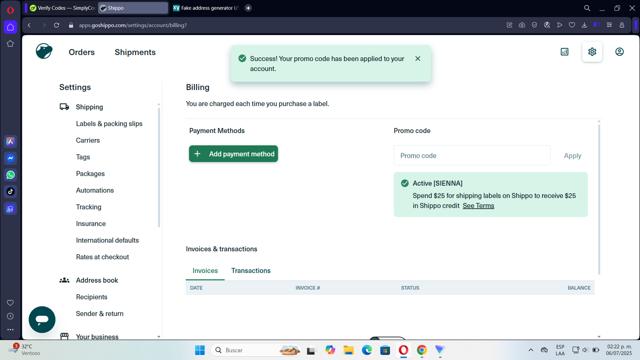This screenshot has height=360, width=640.
Task: Click the Address book people icon
Action: coord(64,280)
